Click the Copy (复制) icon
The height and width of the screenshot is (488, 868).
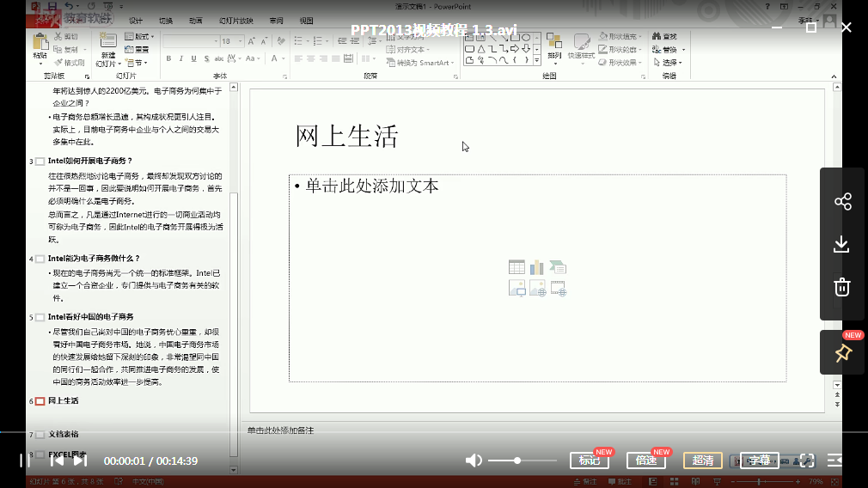(58, 50)
